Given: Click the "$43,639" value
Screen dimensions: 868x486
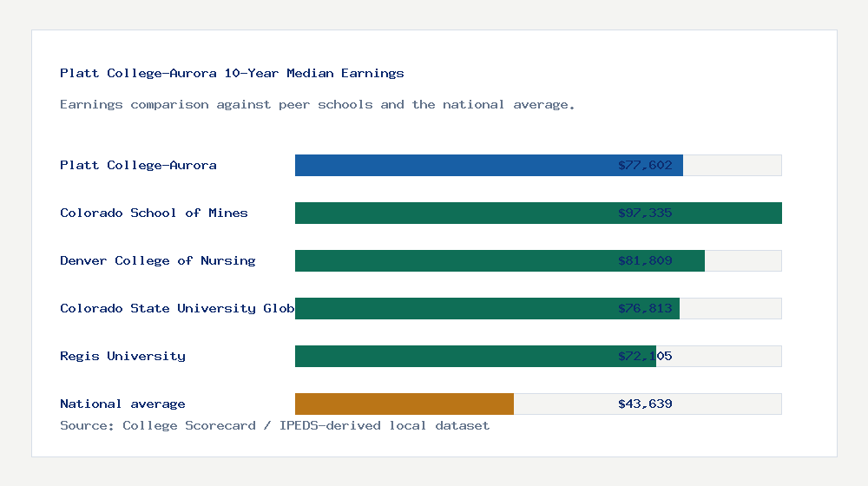Looking at the screenshot, I should coord(645,404).
